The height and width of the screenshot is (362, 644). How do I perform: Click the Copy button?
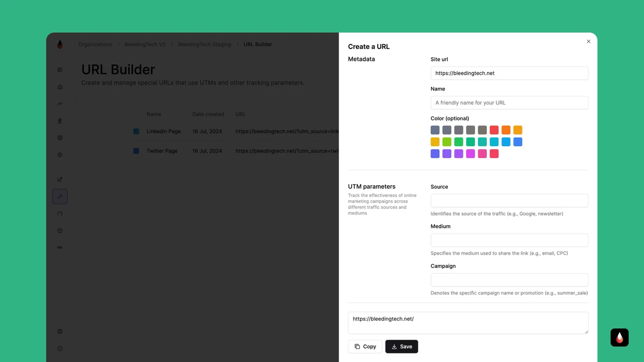365,346
